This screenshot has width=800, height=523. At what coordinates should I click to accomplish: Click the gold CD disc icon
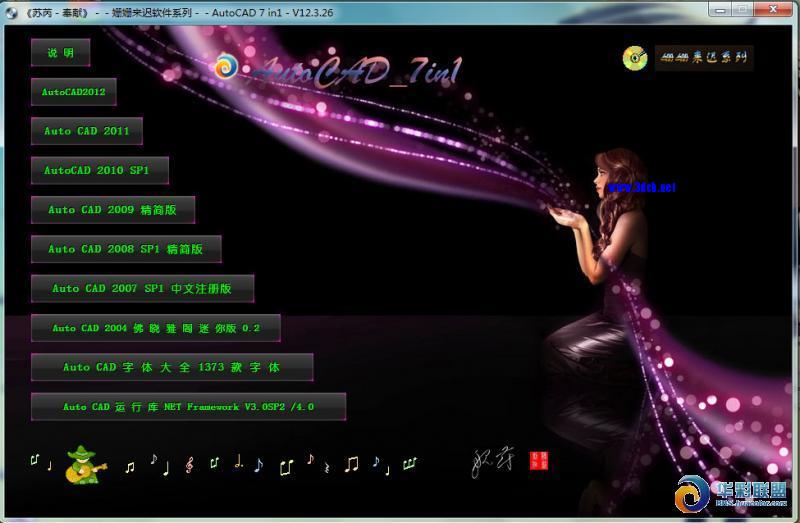coord(635,58)
